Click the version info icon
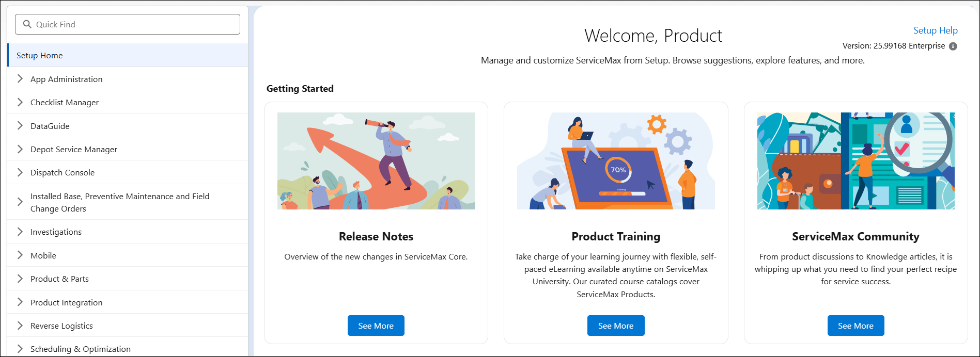 click(x=953, y=46)
